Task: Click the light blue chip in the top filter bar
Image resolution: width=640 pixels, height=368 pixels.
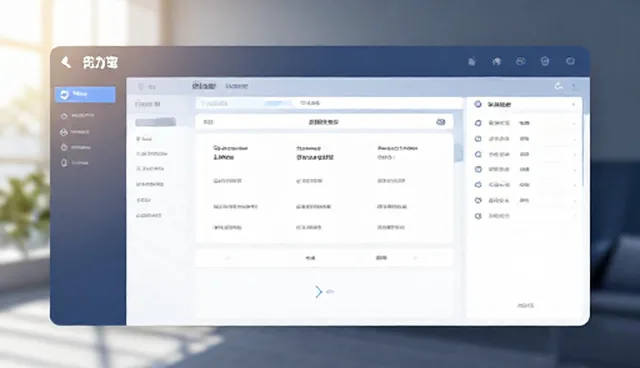Action: (279, 103)
